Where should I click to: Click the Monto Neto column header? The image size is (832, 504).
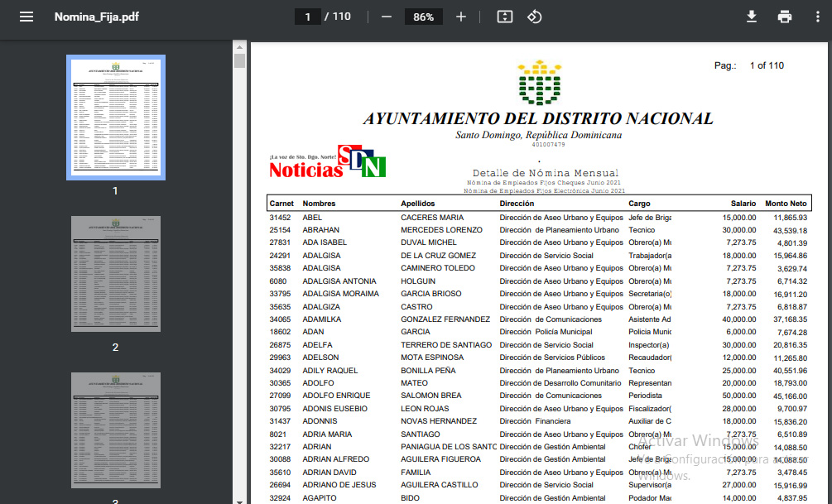[786, 204]
